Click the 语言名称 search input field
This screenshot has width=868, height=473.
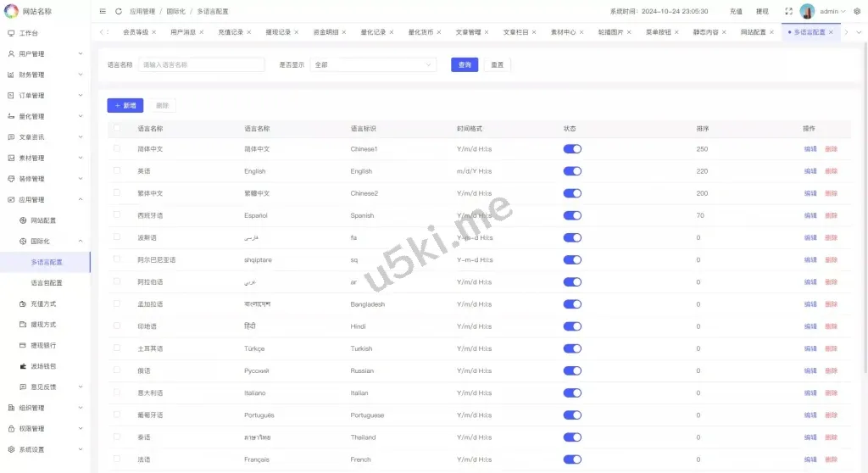point(202,64)
